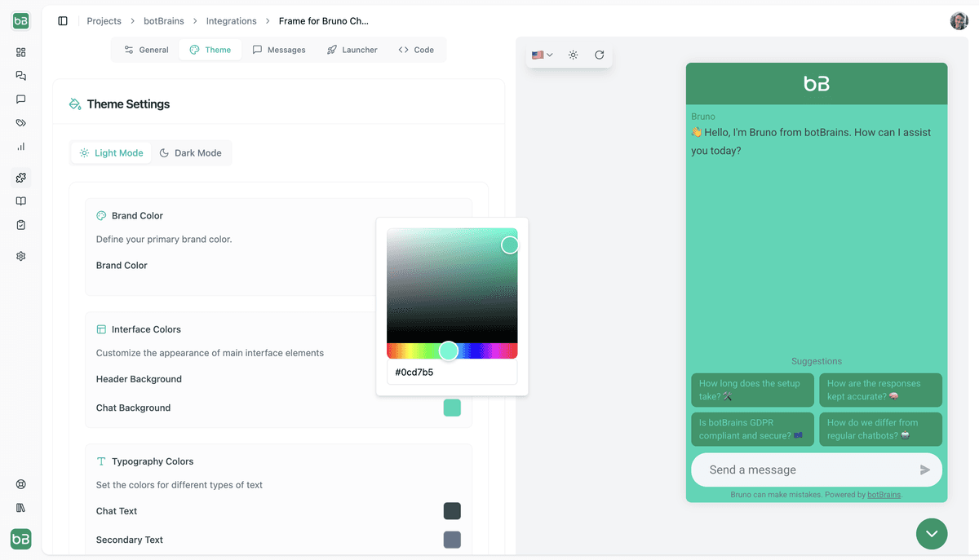The height and width of the screenshot is (560, 979).
Task: Open the tags icon in sidebar
Action: 21,123
